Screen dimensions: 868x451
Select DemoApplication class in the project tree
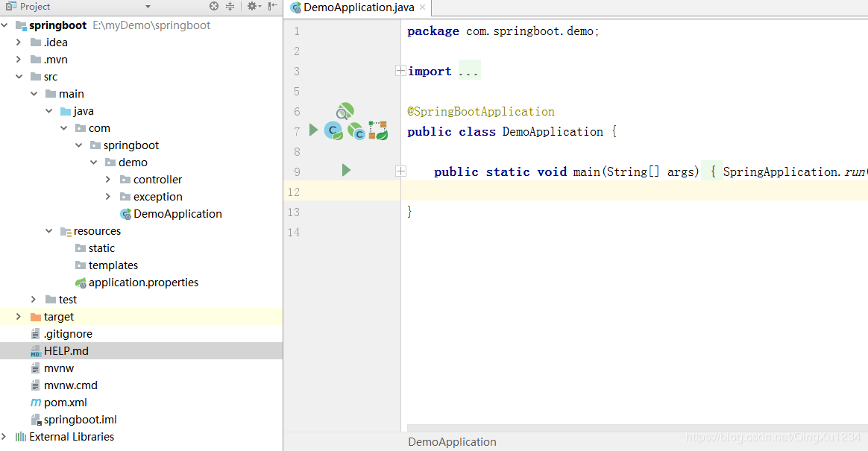(177, 214)
